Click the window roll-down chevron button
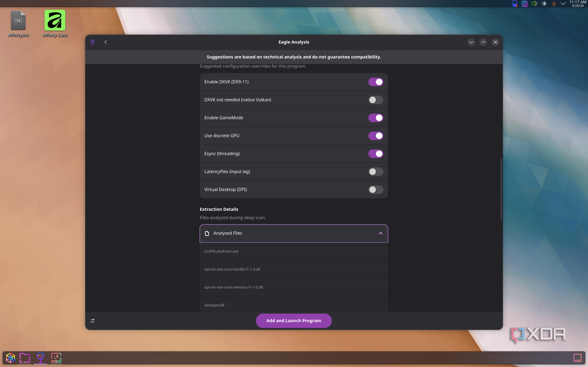Image resolution: width=588 pixels, height=367 pixels. point(471,42)
